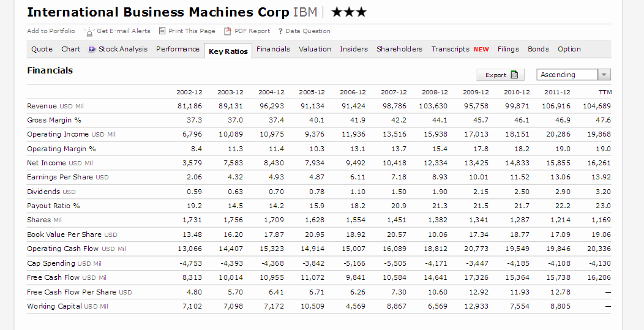This screenshot has width=644, height=330.
Task: Open the Insiders tab
Action: (354, 49)
